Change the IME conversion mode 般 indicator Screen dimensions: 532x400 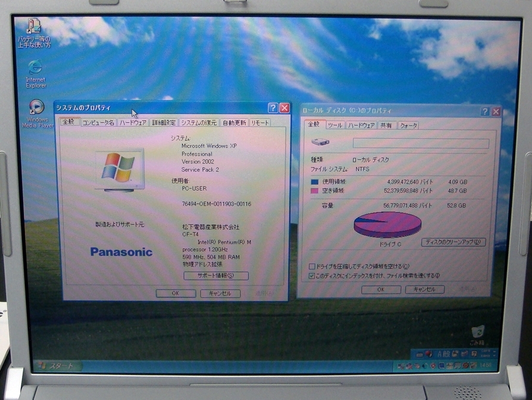pos(446,354)
